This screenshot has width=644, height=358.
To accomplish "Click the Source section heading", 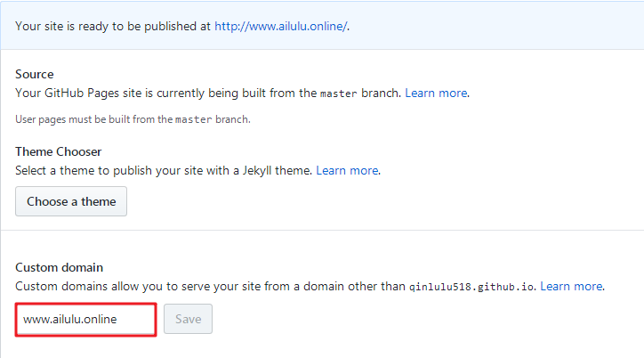I will [x=35, y=74].
